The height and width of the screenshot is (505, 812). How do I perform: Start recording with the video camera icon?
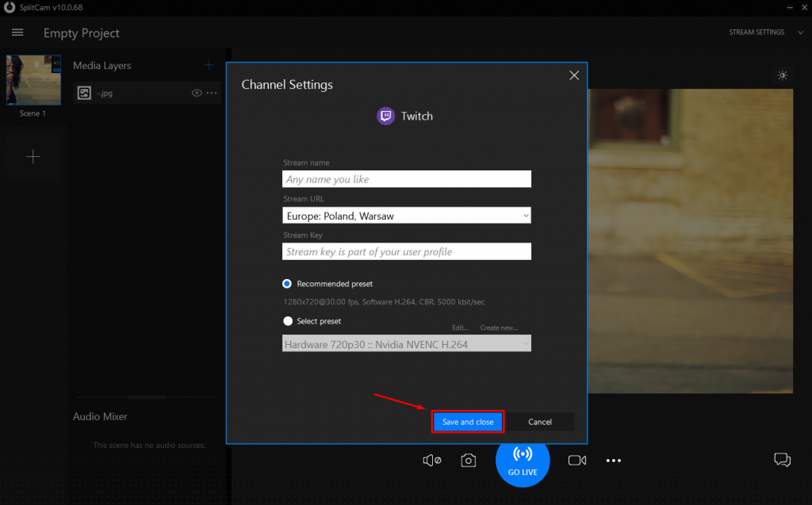tap(577, 460)
